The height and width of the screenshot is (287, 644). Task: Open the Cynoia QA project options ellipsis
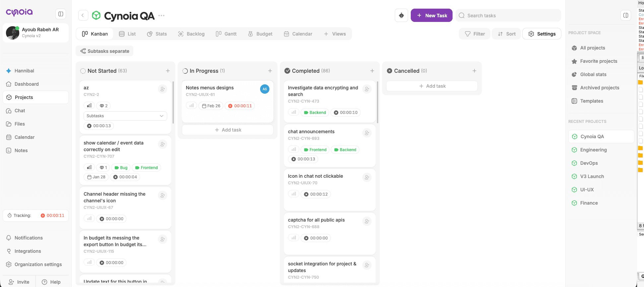(162, 15)
